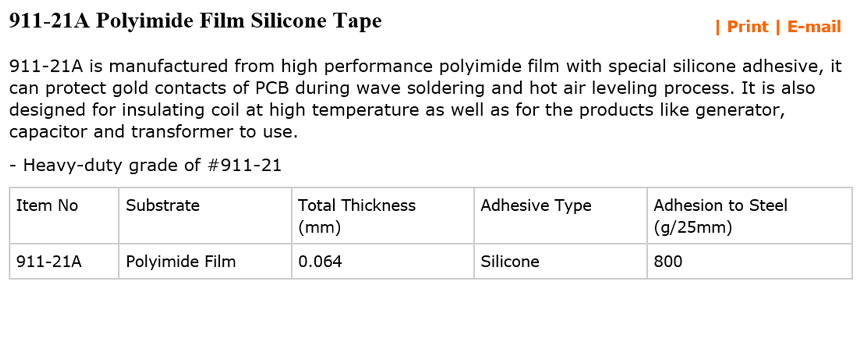The image size is (868, 357).
Task: Select the Silicone adhesive type cell
Action: point(510,261)
